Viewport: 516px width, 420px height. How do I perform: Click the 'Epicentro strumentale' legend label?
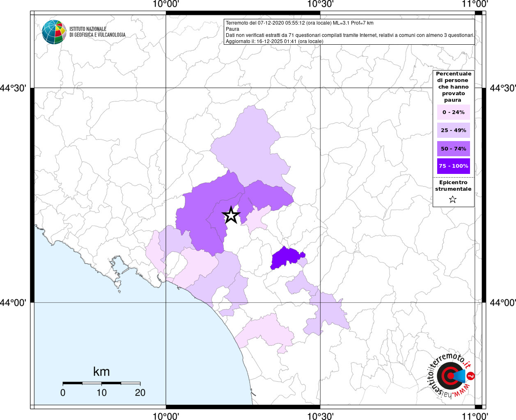pyautogui.click(x=453, y=186)
